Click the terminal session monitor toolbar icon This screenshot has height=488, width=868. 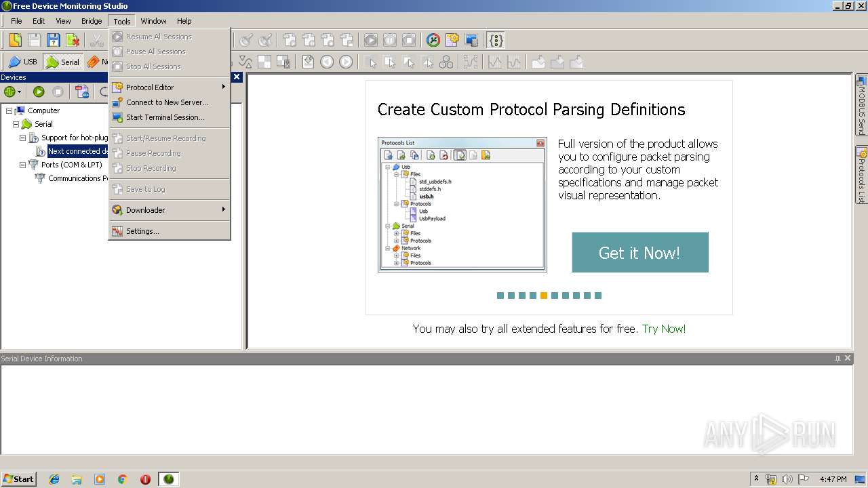point(471,40)
